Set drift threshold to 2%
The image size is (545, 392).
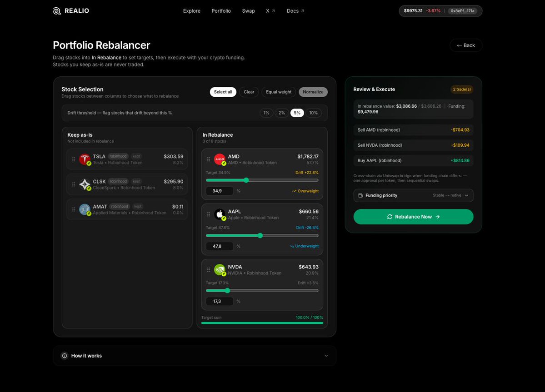pyautogui.click(x=281, y=113)
